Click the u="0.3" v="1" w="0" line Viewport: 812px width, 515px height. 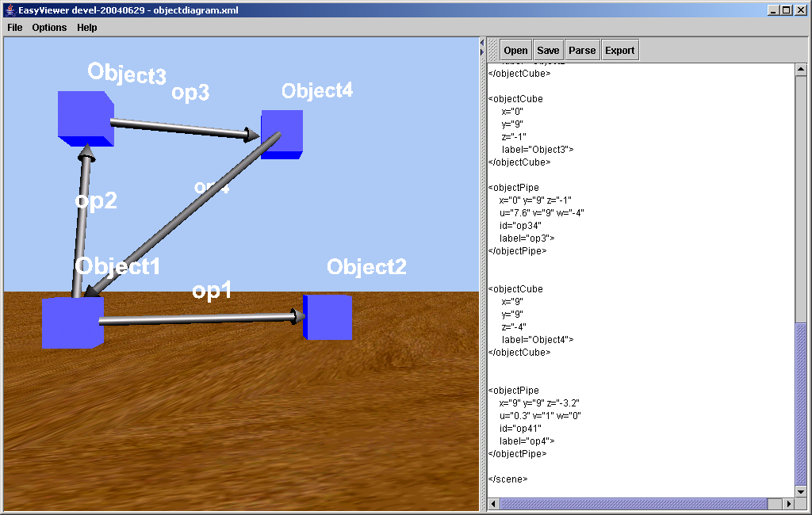click(540, 416)
